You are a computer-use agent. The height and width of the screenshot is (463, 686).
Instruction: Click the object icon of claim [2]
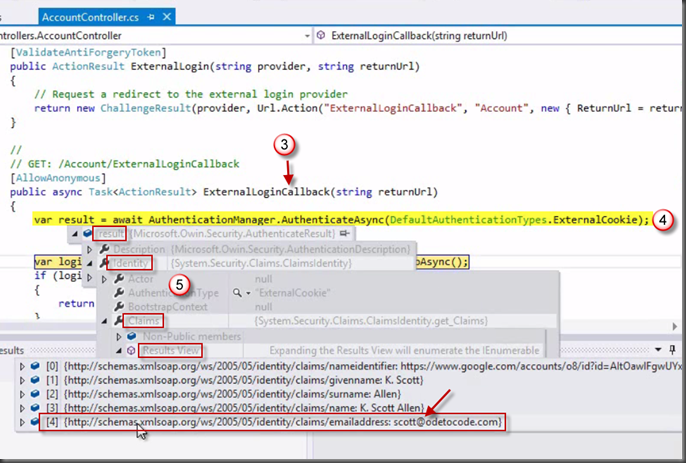(35, 394)
